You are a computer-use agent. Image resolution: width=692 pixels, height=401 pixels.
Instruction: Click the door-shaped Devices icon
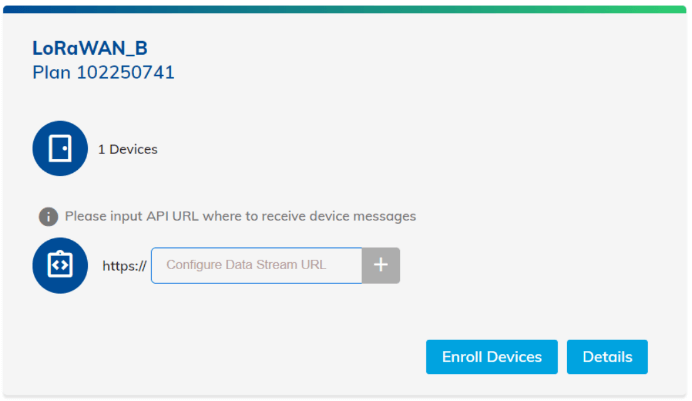[60, 149]
